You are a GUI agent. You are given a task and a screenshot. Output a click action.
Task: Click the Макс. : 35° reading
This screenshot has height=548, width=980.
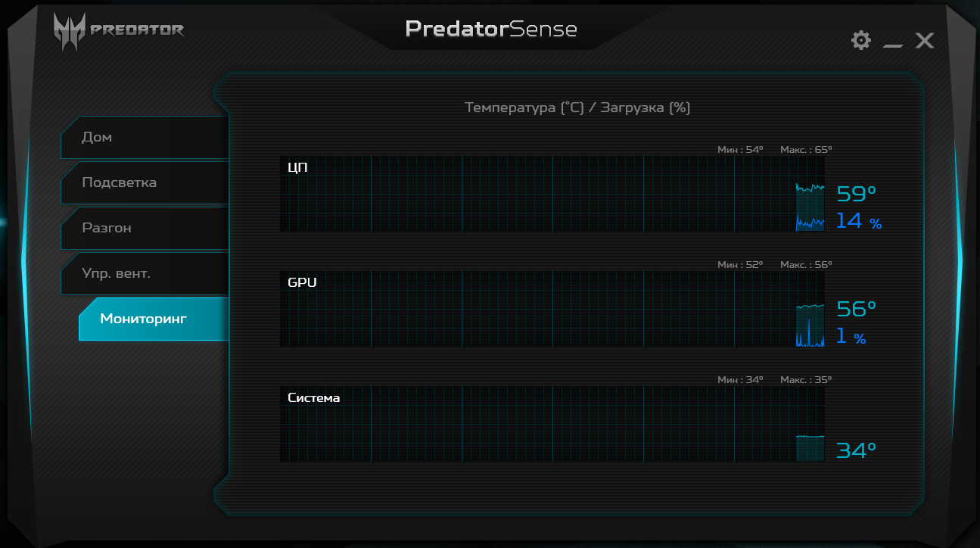pyautogui.click(x=806, y=380)
